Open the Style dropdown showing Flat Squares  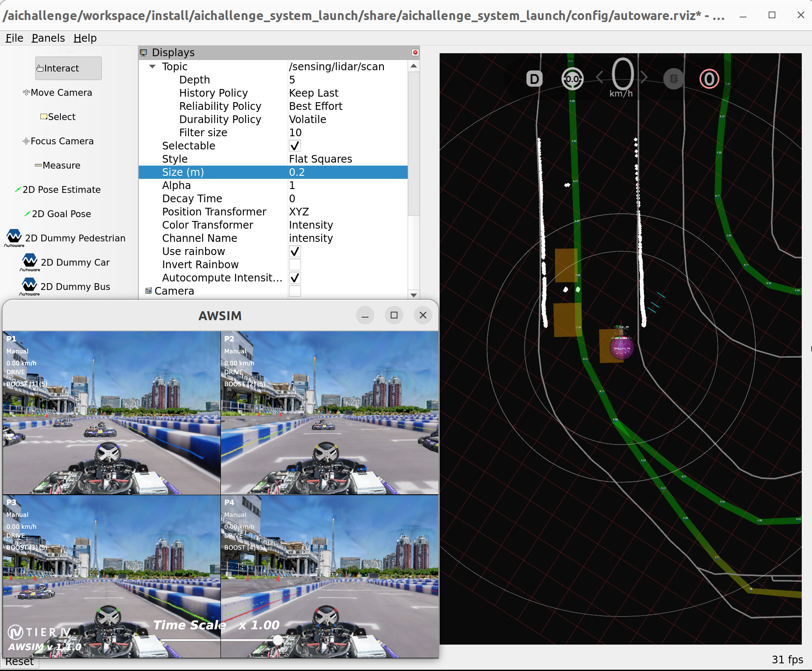pos(347,159)
